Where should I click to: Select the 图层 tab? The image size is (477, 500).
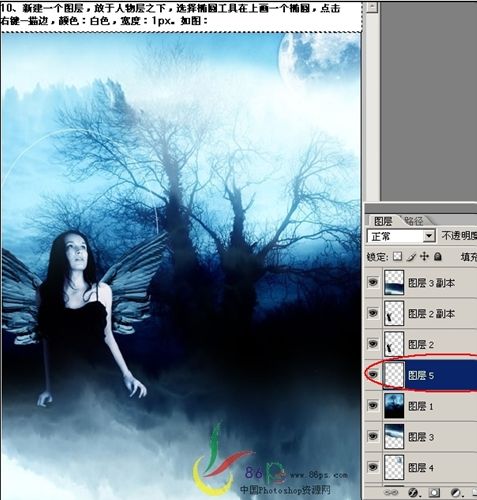[383, 221]
